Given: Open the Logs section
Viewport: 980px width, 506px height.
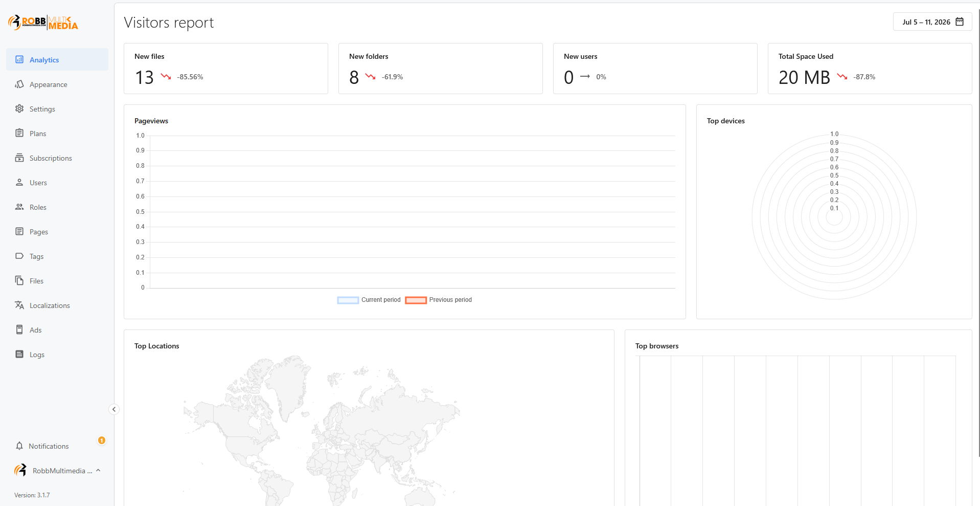Looking at the screenshot, I should (x=57, y=354).
